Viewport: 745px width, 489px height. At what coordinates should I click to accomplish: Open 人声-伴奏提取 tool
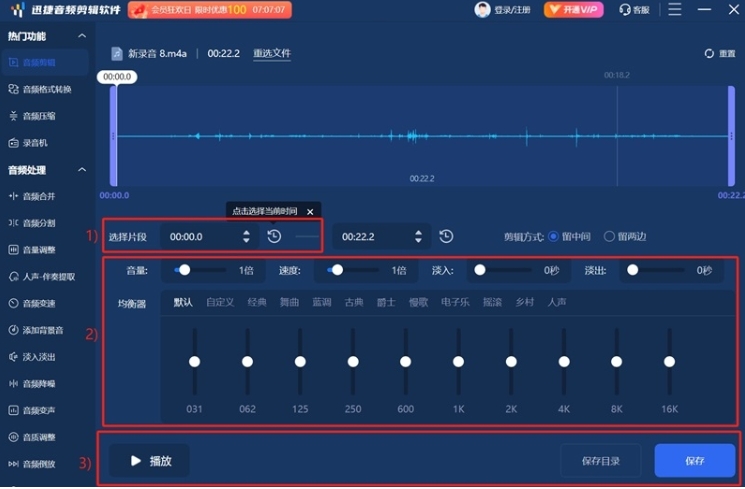coord(42,277)
